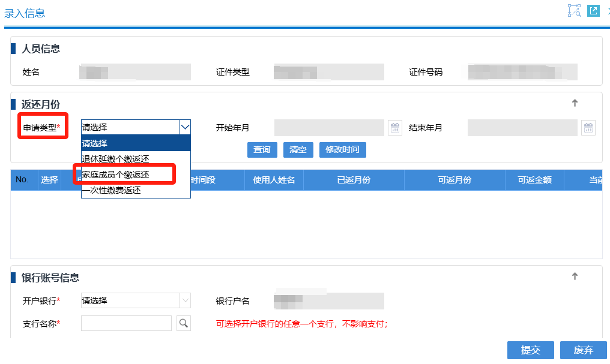
Task: Click the 修改时间 button
Action: [342, 149]
